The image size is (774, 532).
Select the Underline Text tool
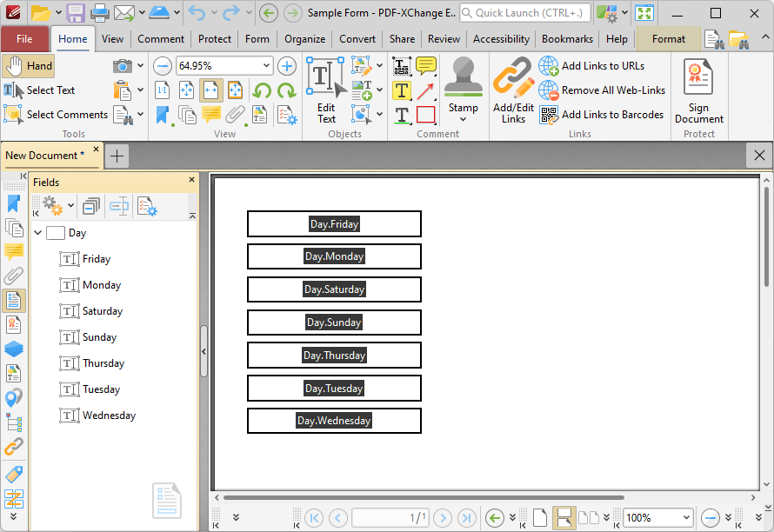pos(402,116)
